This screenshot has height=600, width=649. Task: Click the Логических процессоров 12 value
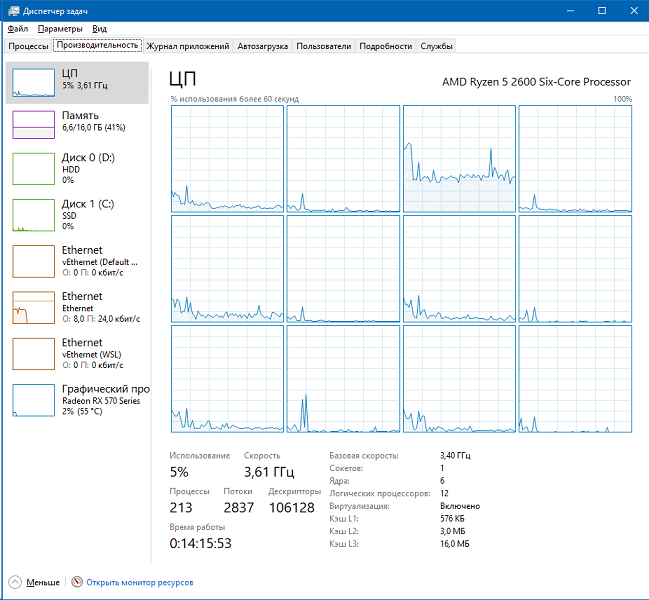[445, 493]
